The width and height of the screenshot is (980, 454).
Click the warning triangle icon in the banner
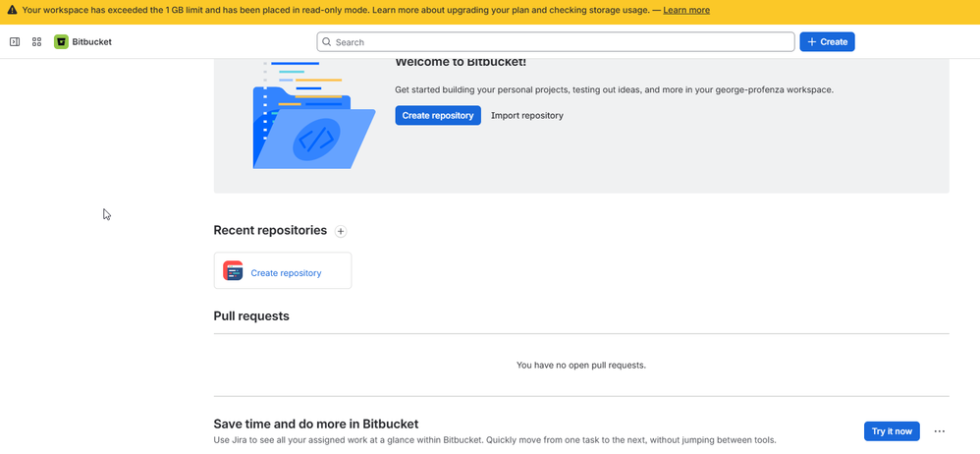click(12, 10)
